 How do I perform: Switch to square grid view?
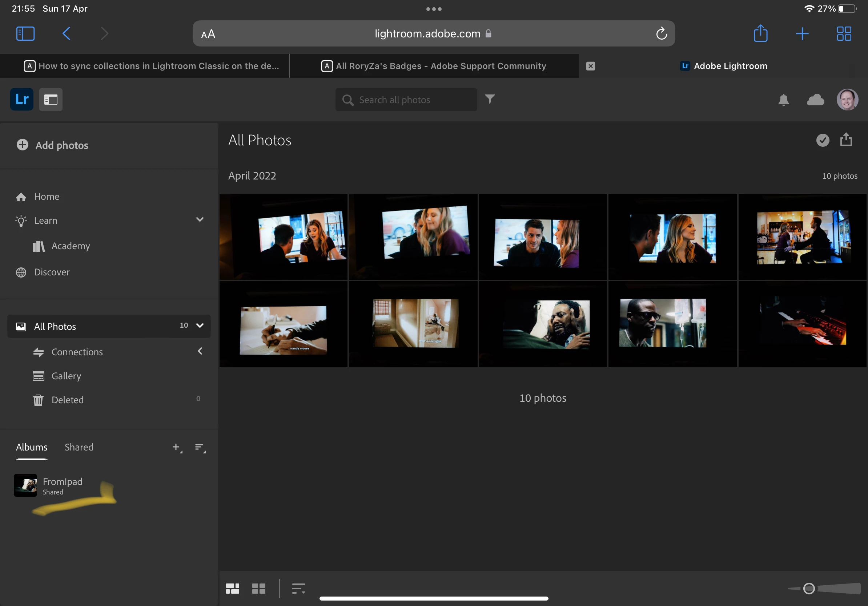[x=258, y=588]
